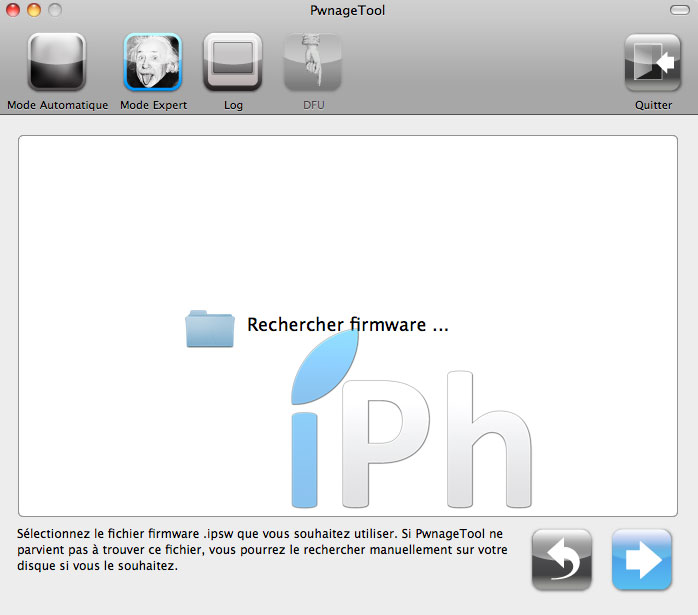Viewport: 698px width, 615px height.
Task: Open the Log monitor icon
Action: (233, 62)
